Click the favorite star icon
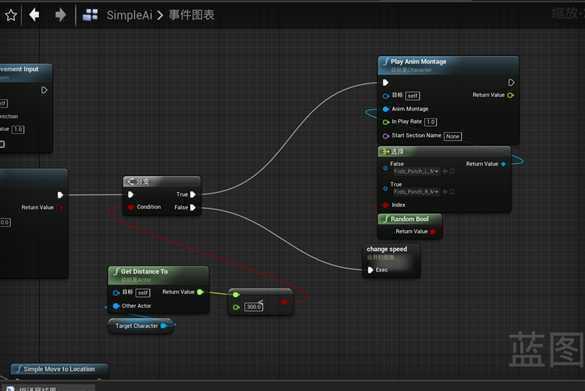 [10, 15]
